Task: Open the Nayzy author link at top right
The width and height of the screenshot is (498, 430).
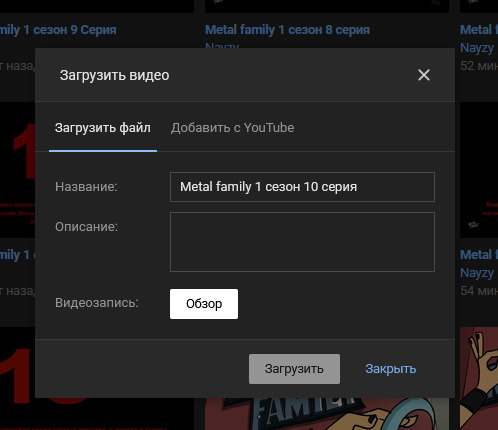Action: (477, 48)
